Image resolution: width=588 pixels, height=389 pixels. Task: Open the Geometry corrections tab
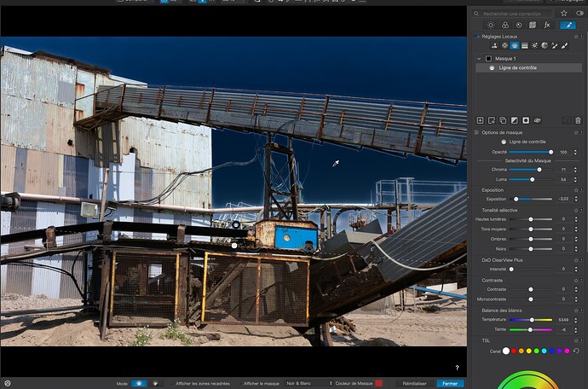coord(533,25)
